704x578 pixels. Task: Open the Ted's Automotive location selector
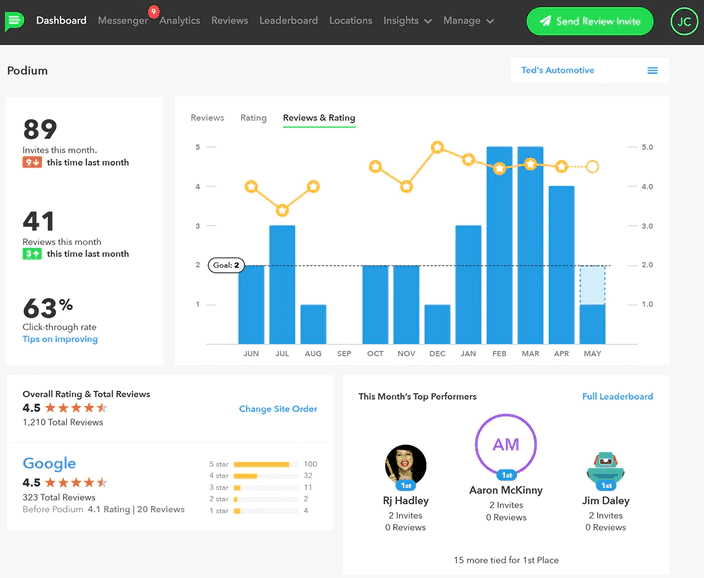pyautogui.click(x=590, y=71)
